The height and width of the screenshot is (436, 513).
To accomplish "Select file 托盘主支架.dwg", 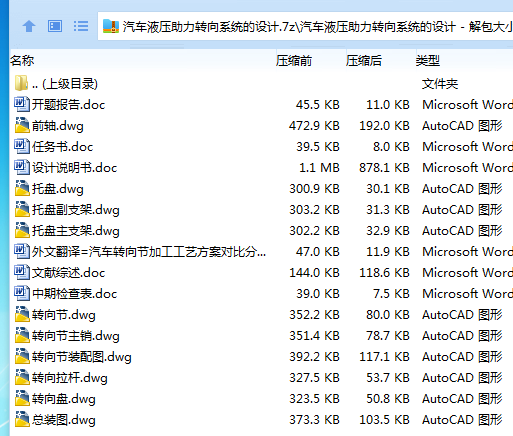I will point(76,231).
